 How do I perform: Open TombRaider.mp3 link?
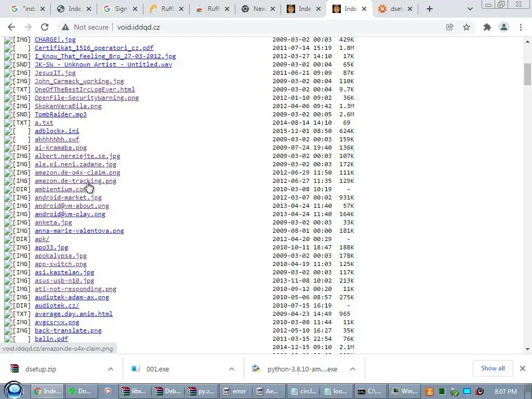click(x=60, y=114)
